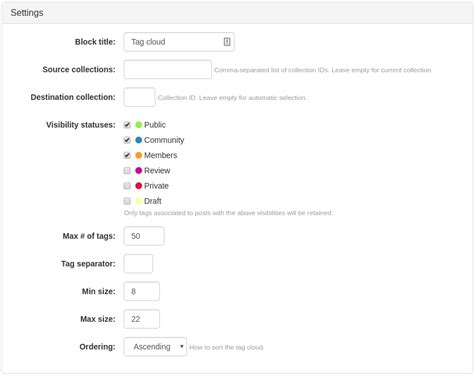Click the Max size input field
The image size is (474, 376).
click(142, 319)
